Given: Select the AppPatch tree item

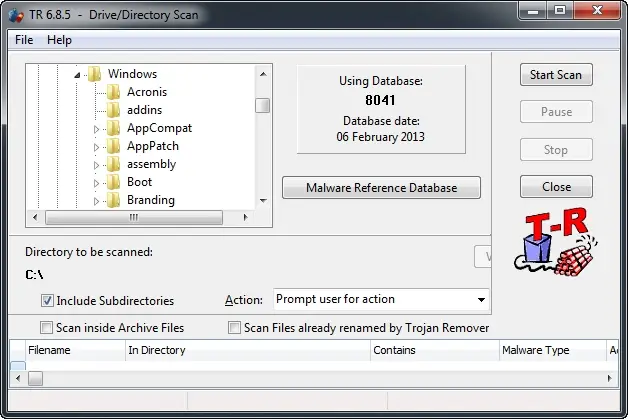Looking at the screenshot, I should pos(153,146).
